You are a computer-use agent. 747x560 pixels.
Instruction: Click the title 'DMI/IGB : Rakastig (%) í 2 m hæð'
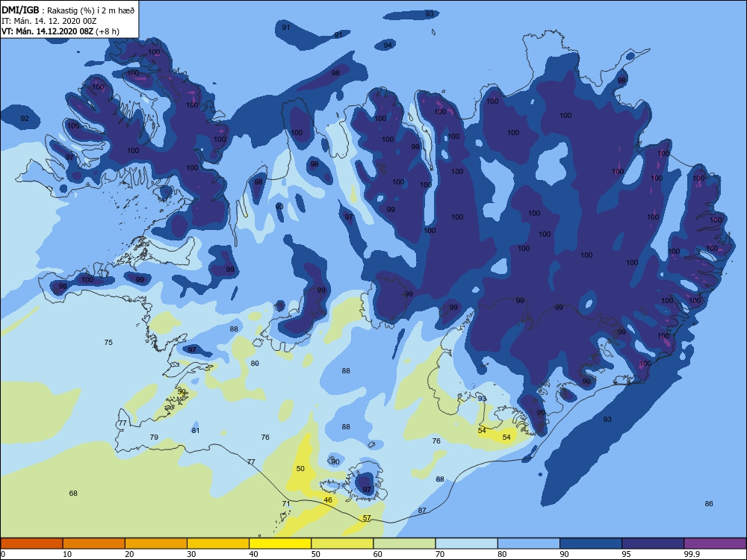click(68, 10)
